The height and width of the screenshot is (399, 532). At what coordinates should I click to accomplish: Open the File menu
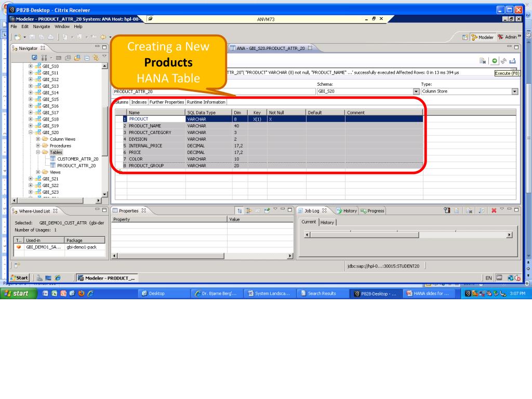coord(14,26)
